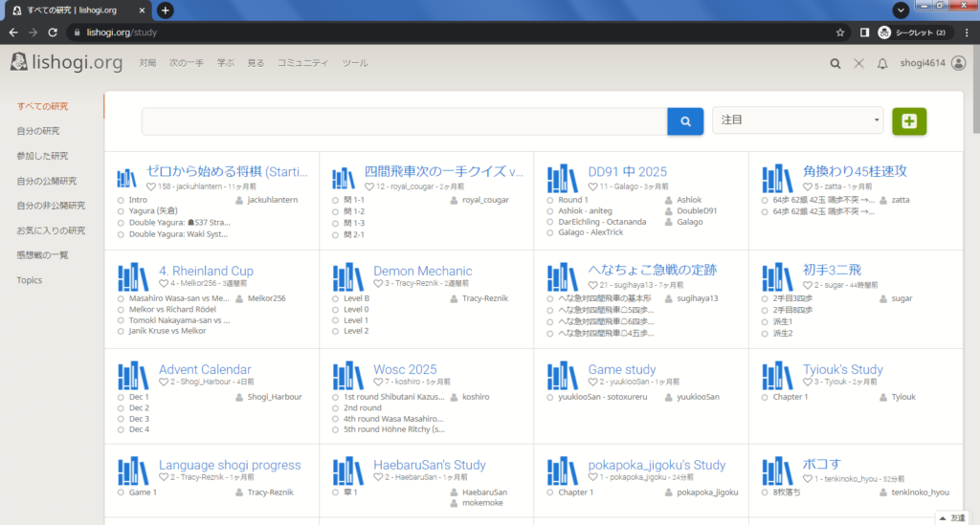Click the books icon of 角換わり45桂速攻 study
The width and height of the screenshot is (980, 525).
point(777,179)
